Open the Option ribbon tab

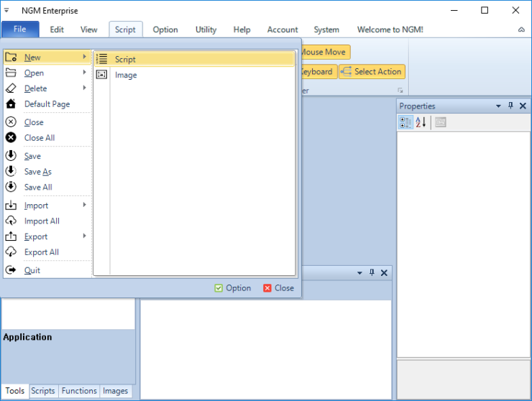[165, 29]
